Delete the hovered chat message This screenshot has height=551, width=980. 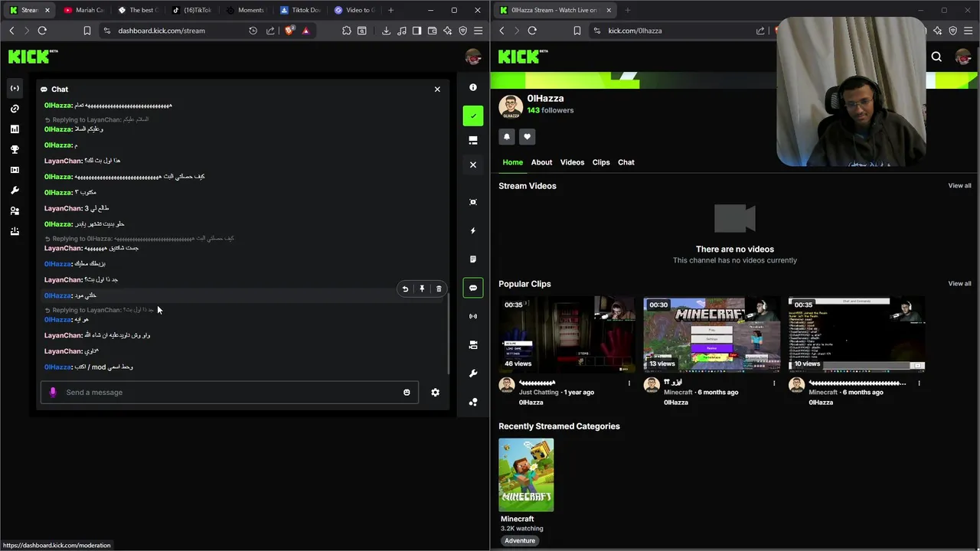[439, 289]
